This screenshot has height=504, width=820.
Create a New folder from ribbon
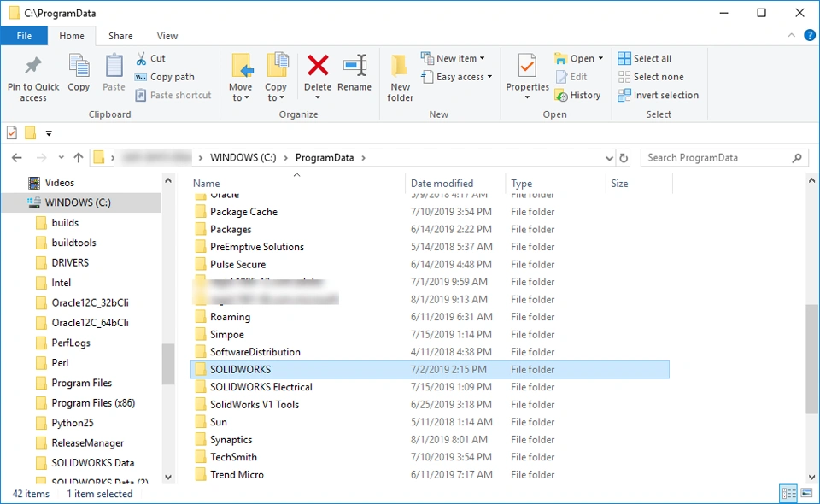[x=400, y=78]
